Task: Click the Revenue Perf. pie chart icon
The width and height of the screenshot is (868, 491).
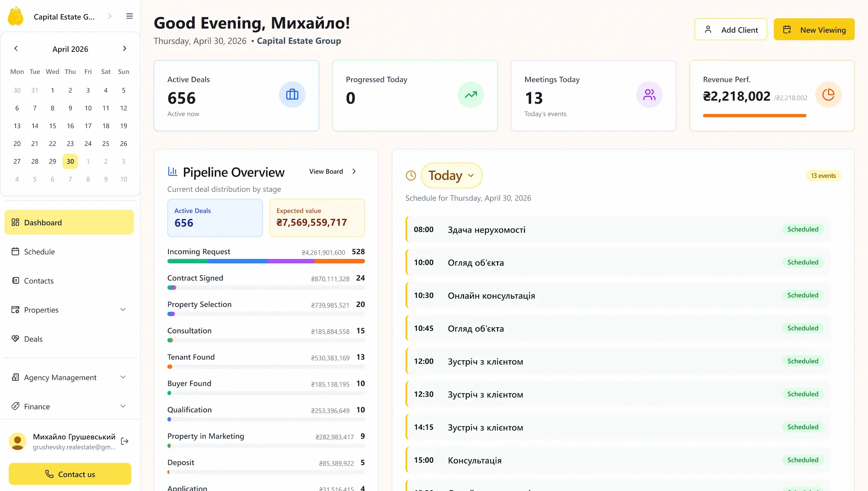Action: pos(828,95)
